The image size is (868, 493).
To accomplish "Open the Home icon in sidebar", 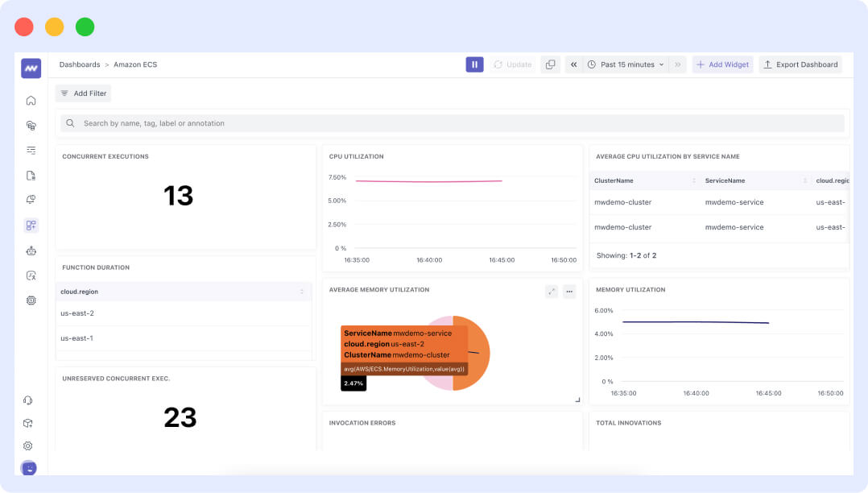I will pyautogui.click(x=31, y=100).
